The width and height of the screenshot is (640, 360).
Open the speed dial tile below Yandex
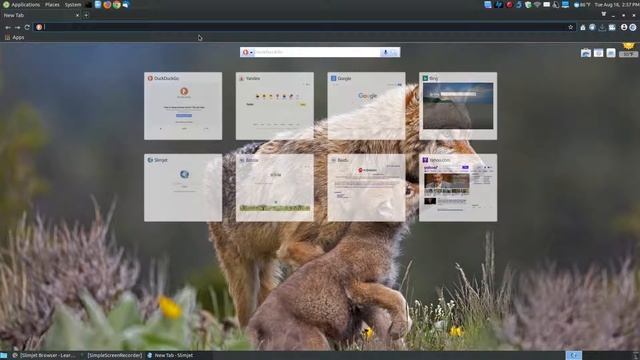pyautogui.click(x=275, y=188)
